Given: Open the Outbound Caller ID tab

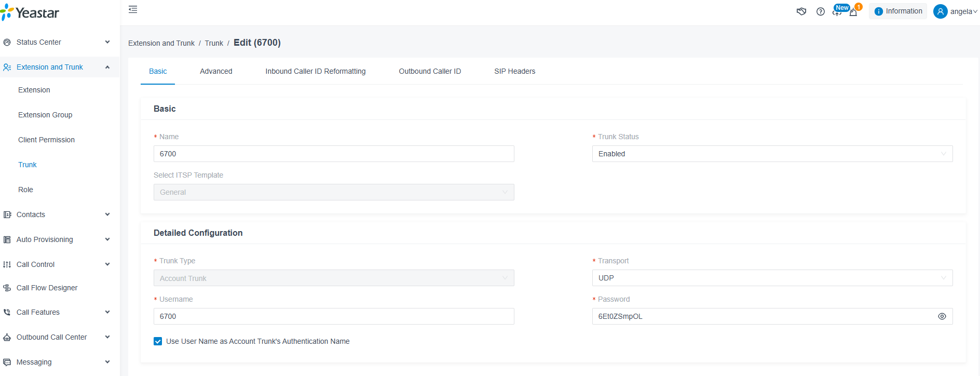Looking at the screenshot, I should pyautogui.click(x=430, y=71).
